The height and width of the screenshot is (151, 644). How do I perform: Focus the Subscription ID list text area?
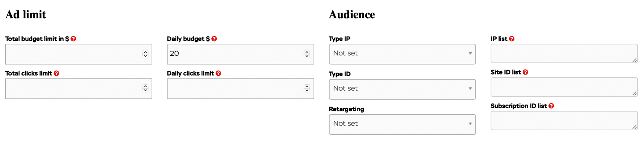564,120
